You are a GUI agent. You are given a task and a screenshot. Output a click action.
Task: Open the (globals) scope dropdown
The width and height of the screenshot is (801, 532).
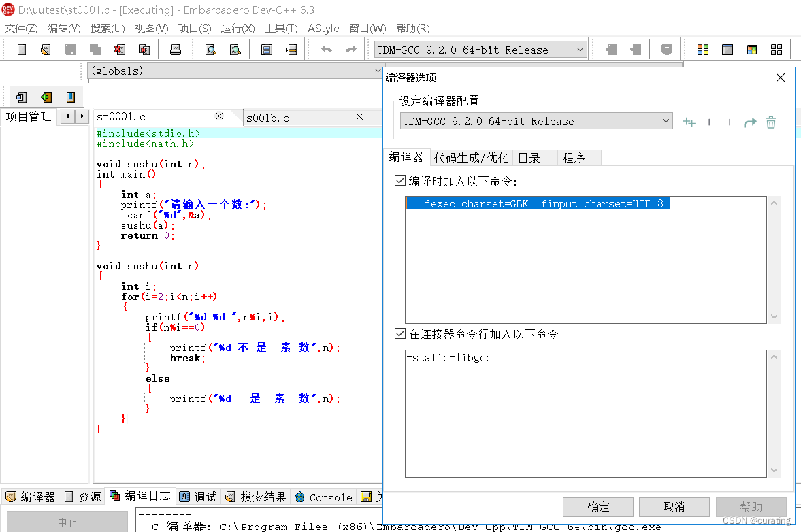pos(378,71)
